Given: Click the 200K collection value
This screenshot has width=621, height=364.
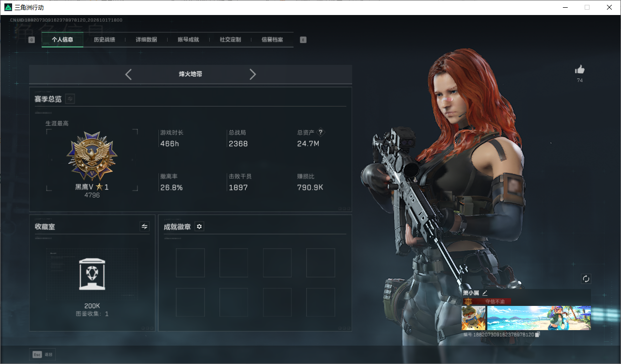Looking at the screenshot, I should point(92,306).
